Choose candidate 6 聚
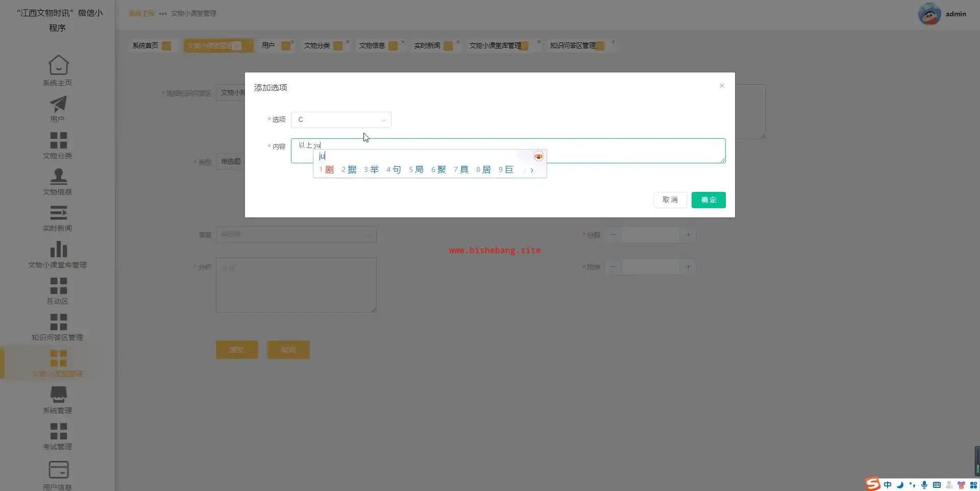The width and height of the screenshot is (980, 491). [439, 170]
